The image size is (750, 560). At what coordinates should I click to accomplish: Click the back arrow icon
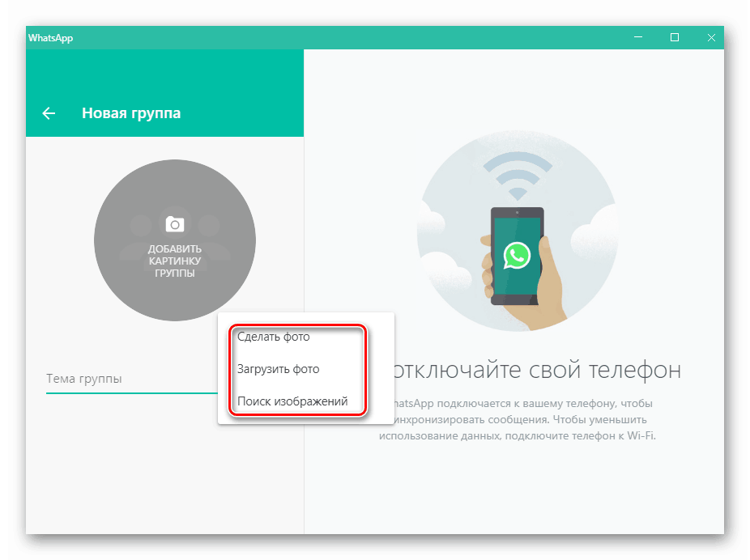(x=49, y=113)
